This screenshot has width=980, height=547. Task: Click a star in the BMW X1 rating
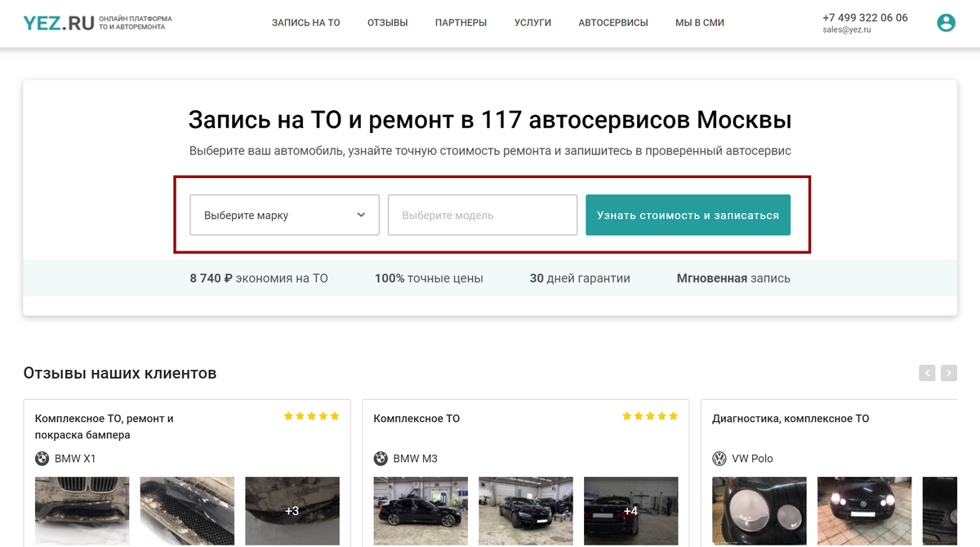point(311,415)
